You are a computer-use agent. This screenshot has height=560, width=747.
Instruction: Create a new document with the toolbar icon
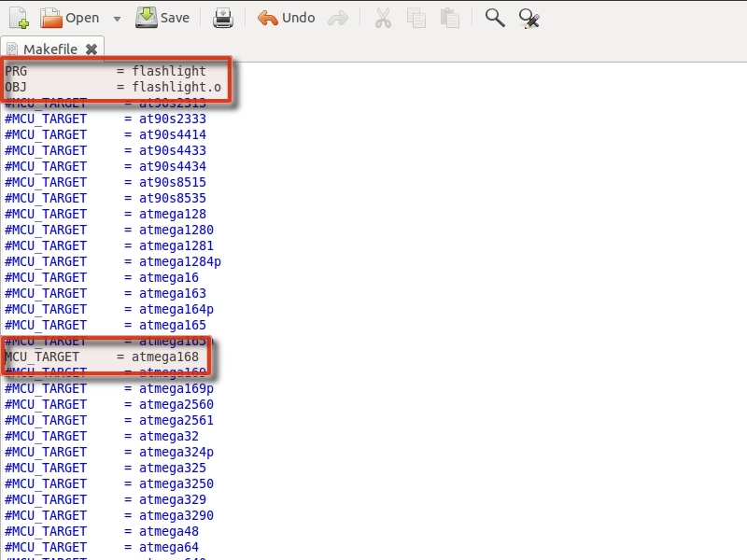point(19,18)
